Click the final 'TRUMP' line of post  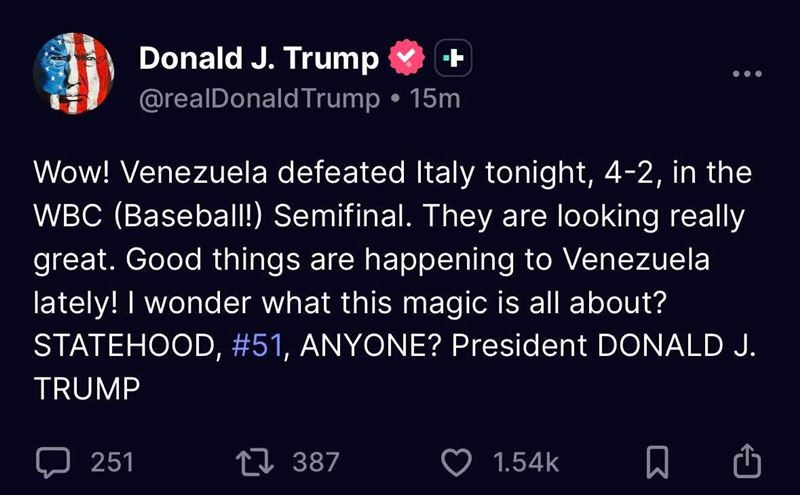(84, 389)
